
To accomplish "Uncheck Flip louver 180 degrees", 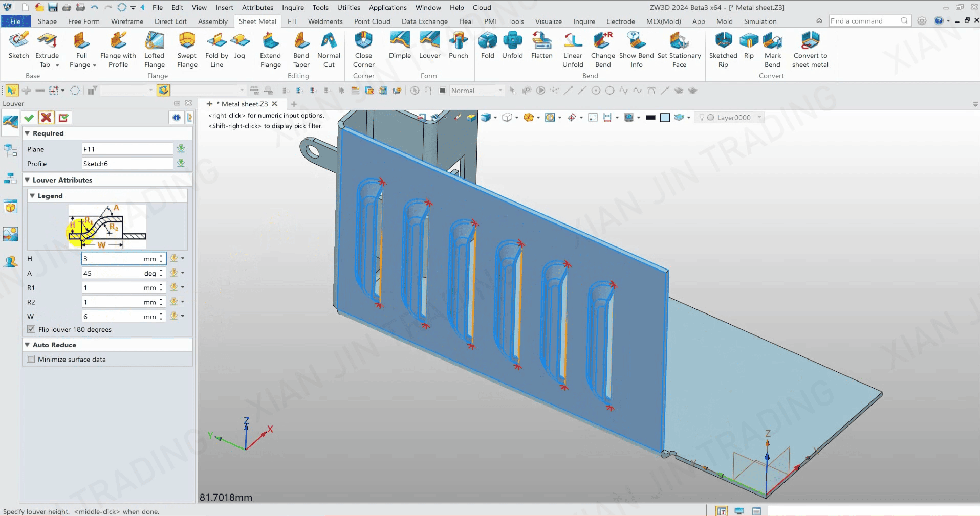I will 31,329.
